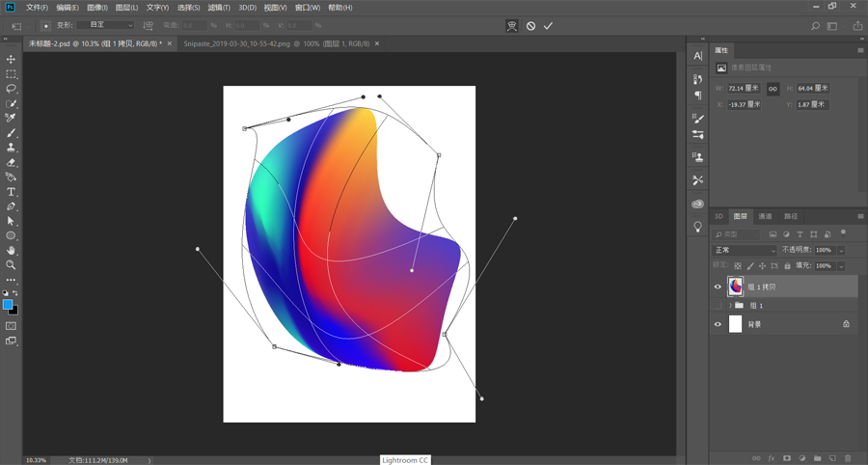Screen dimensions: 868x465
Task: Click the blue foreground color swatch
Action: 8,305
